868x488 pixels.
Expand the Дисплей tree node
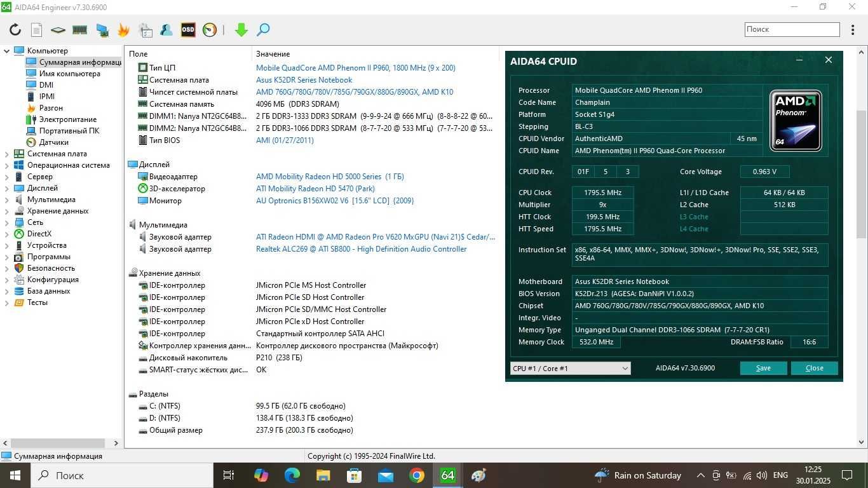coord(7,188)
